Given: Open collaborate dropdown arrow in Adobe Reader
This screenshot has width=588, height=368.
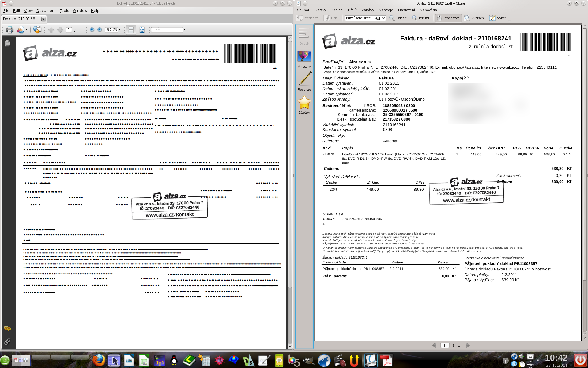Looking at the screenshot, I should click(26, 30).
